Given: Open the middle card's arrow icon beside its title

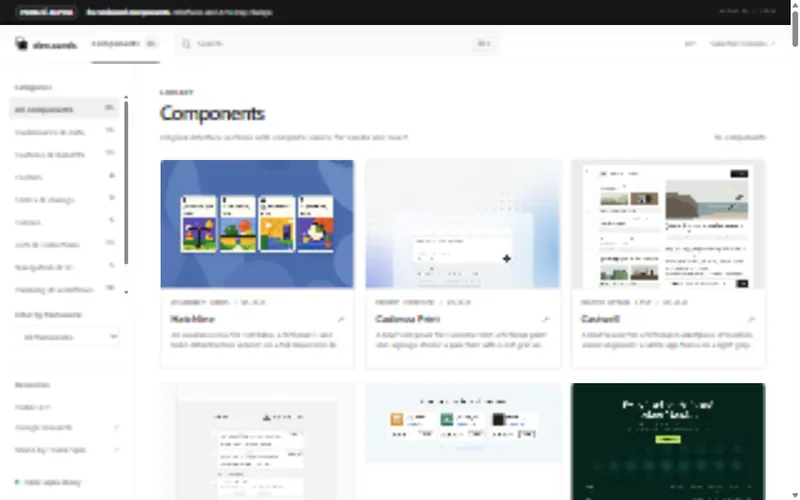Looking at the screenshot, I should [x=546, y=319].
